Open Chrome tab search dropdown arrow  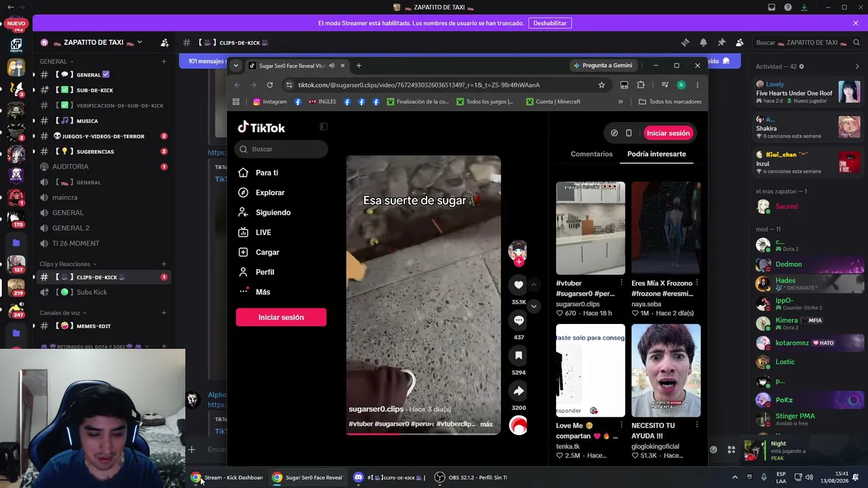click(236, 66)
